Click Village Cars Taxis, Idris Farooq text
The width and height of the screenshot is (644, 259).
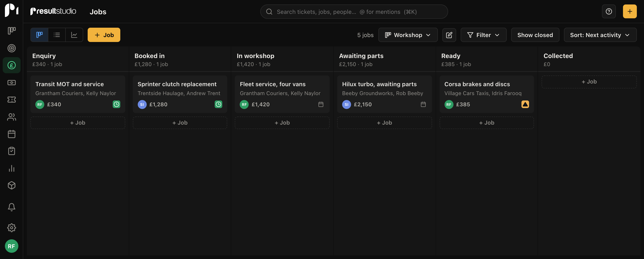483,93
